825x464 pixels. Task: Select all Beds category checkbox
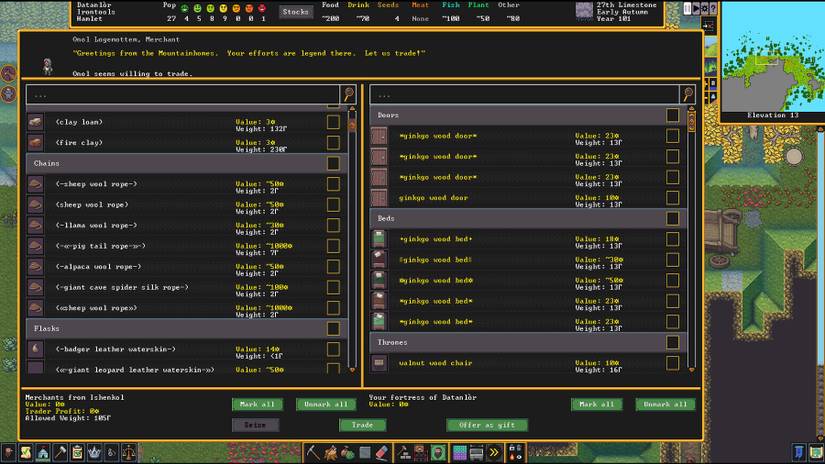(672, 218)
